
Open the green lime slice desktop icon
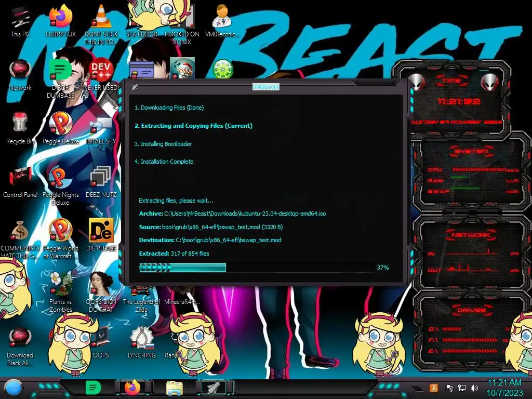pyautogui.click(x=222, y=69)
